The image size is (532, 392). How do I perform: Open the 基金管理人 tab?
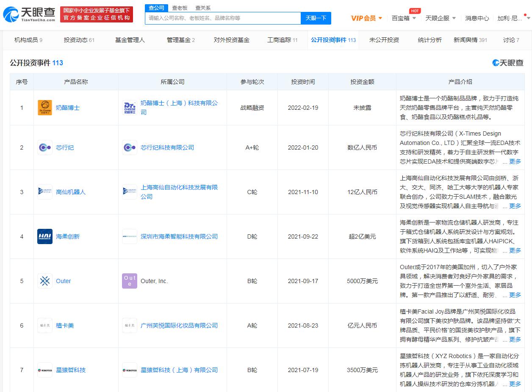pyautogui.click(x=130, y=40)
